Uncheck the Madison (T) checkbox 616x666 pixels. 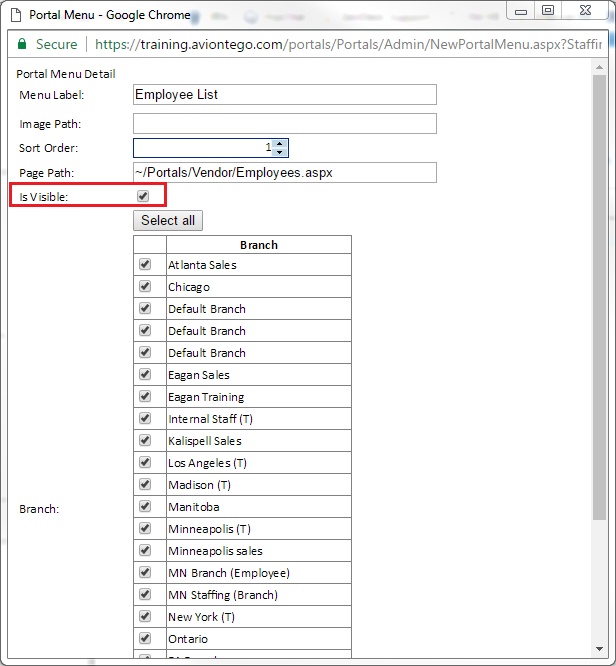(x=145, y=484)
